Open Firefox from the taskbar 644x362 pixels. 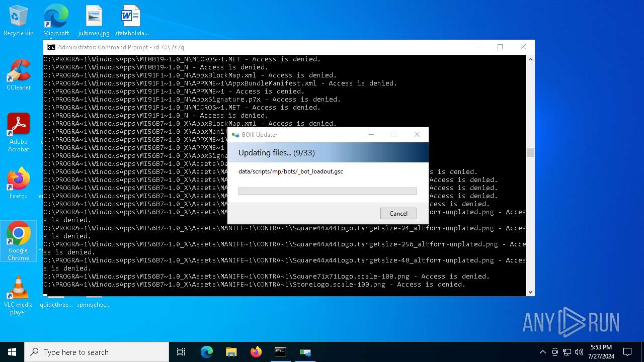point(256,352)
